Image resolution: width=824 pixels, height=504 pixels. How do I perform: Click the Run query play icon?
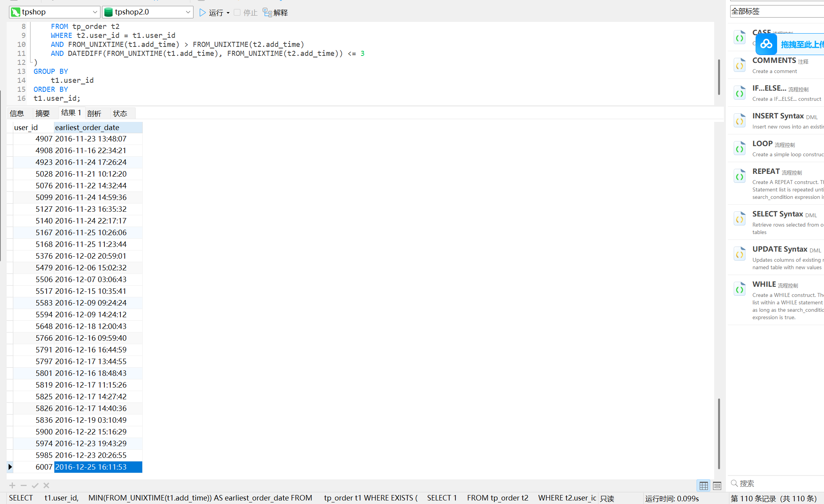coord(202,13)
